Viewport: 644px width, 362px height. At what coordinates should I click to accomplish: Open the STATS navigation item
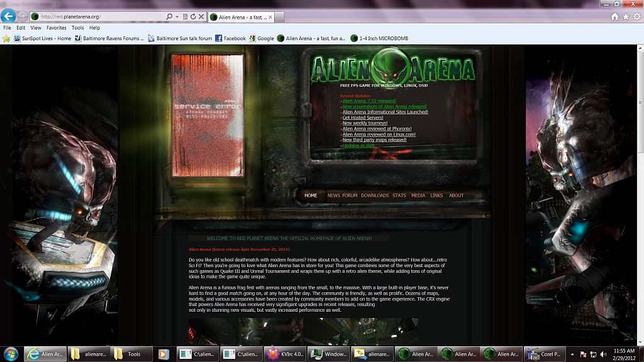(399, 196)
